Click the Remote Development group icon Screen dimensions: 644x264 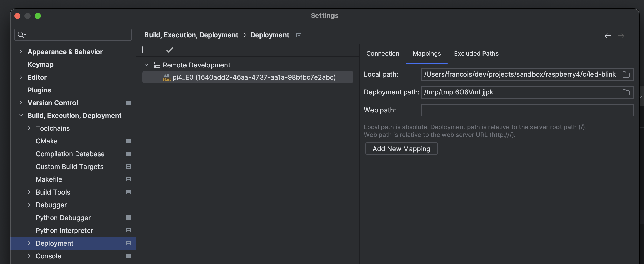click(x=157, y=65)
